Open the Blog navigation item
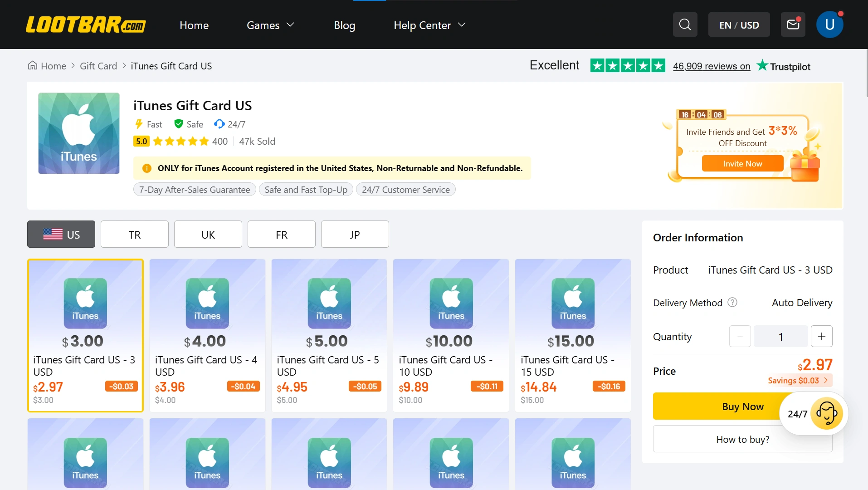Viewport: 868px width, 490px height. pos(345,25)
